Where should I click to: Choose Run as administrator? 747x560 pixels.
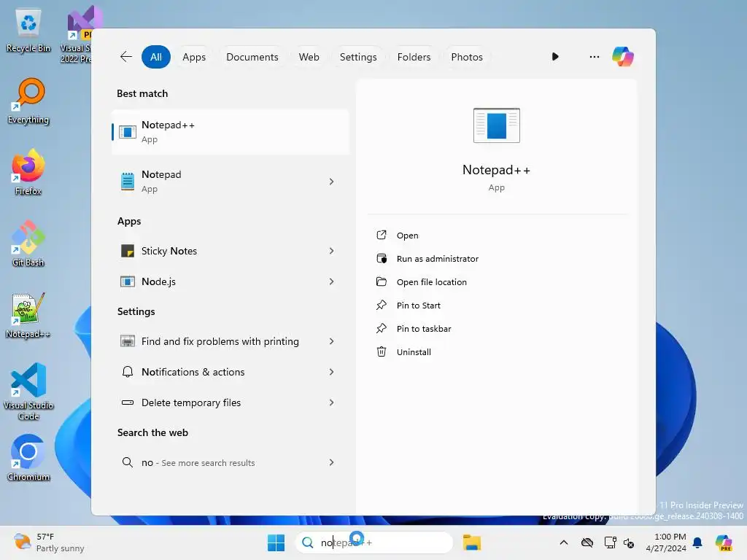pos(438,259)
